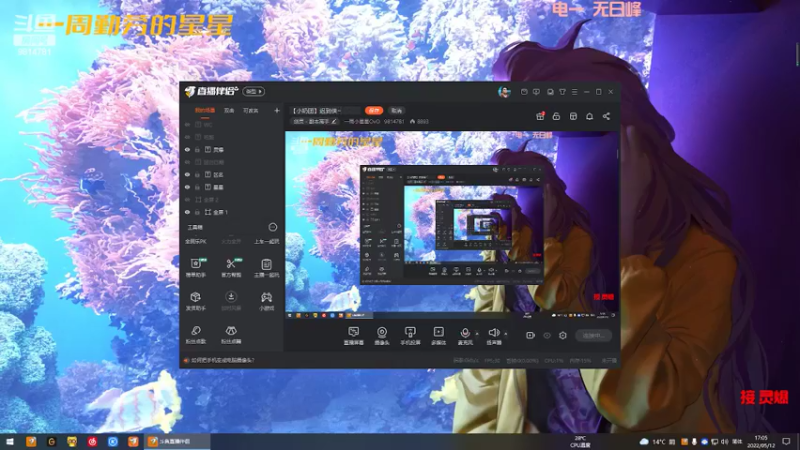800x450 pixels.
Task: Select the 全屏 1 source row
Action: coord(232,212)
